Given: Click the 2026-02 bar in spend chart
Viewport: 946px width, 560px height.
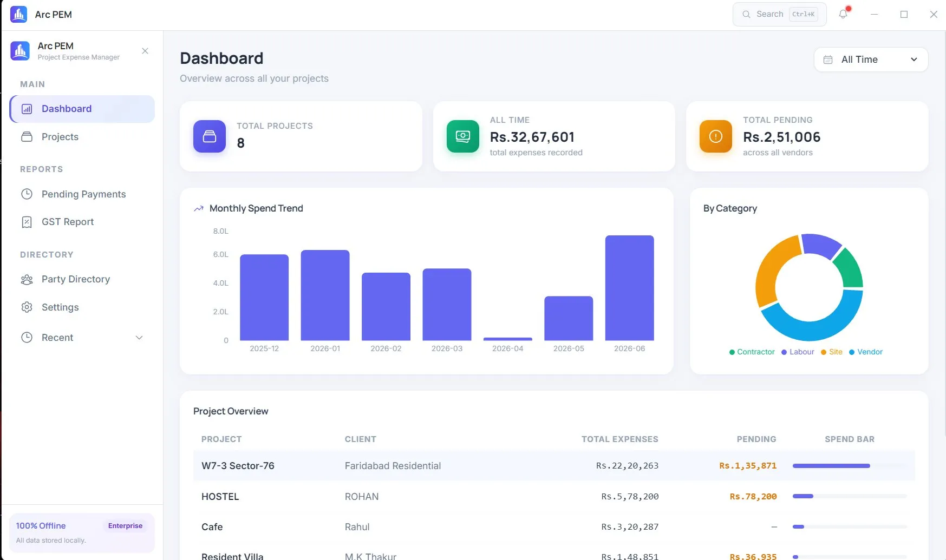Looking at the screenshot, I should click(x=386, y=306).
